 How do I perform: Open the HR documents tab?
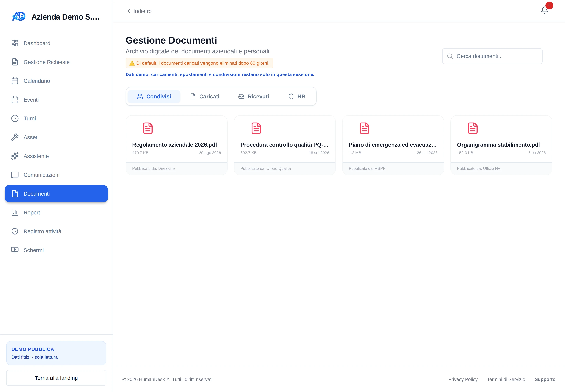click(296, 96)
